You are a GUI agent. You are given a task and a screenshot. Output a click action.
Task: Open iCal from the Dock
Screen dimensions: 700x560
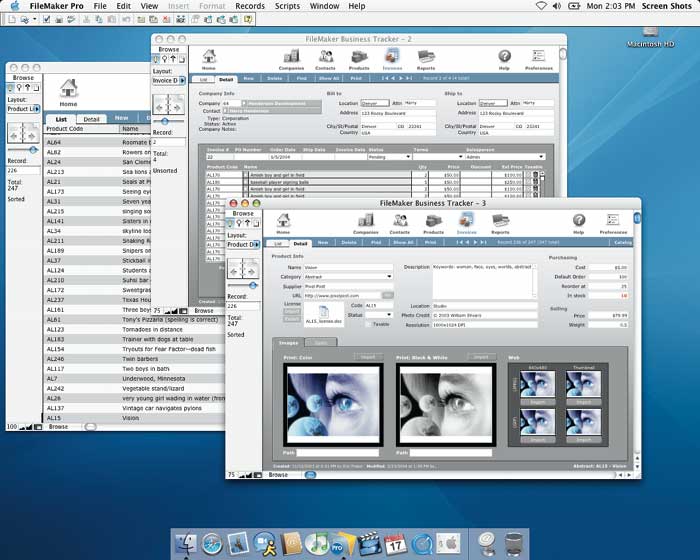(x=396, y=543)
